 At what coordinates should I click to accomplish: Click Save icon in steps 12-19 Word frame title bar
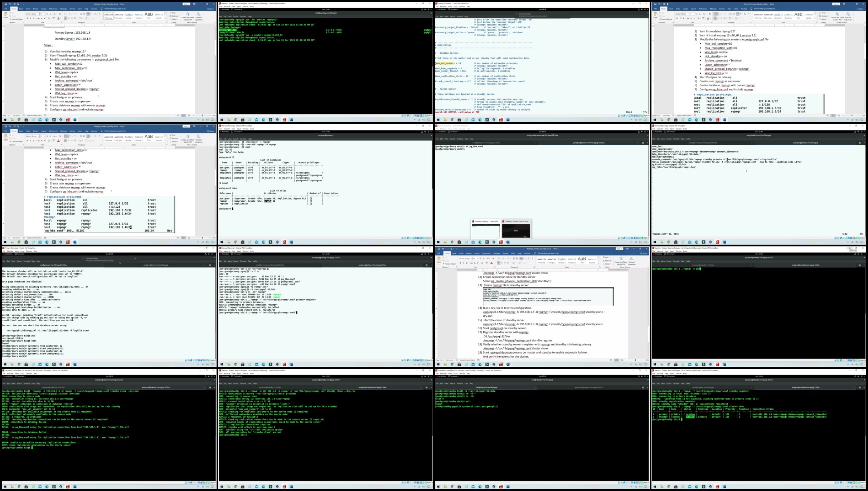point(438,249)
